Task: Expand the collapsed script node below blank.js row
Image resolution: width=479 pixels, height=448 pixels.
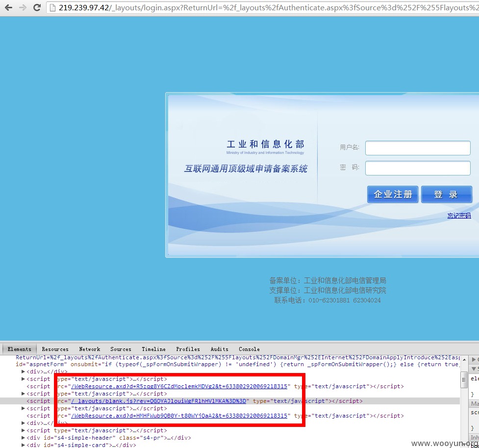Action: (x=23, y=408)
